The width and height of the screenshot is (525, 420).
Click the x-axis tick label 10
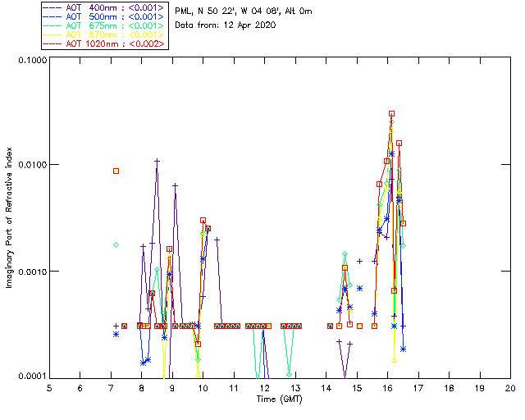point(203,388)
